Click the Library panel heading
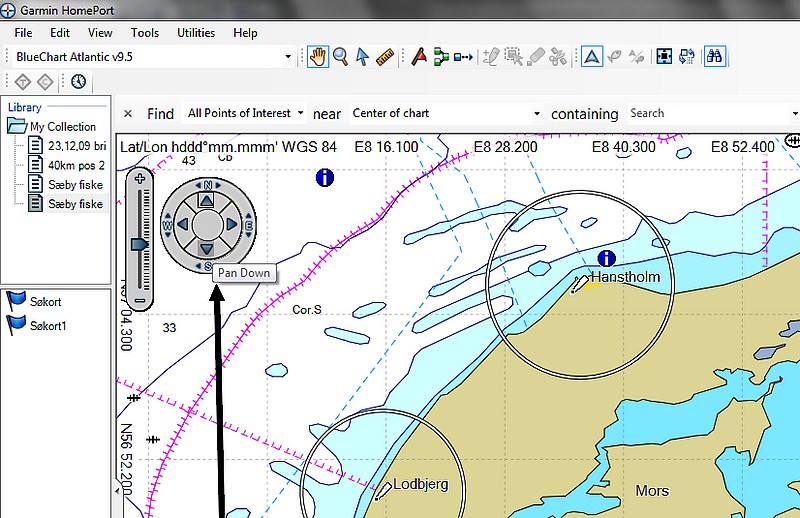This screenshot has height=518, width=800. tap(24, 107)
